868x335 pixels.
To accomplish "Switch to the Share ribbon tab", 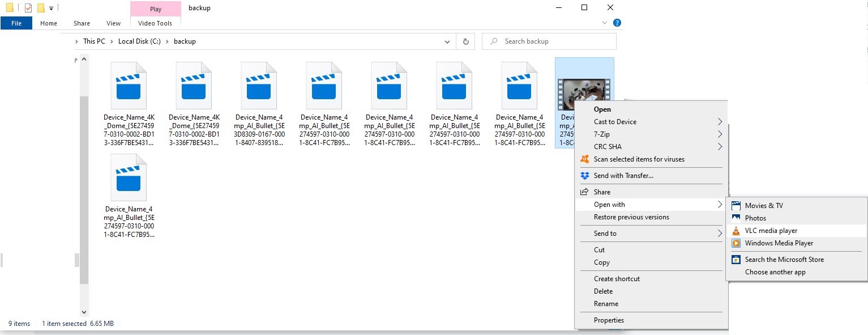I will [x=82, y=23].
